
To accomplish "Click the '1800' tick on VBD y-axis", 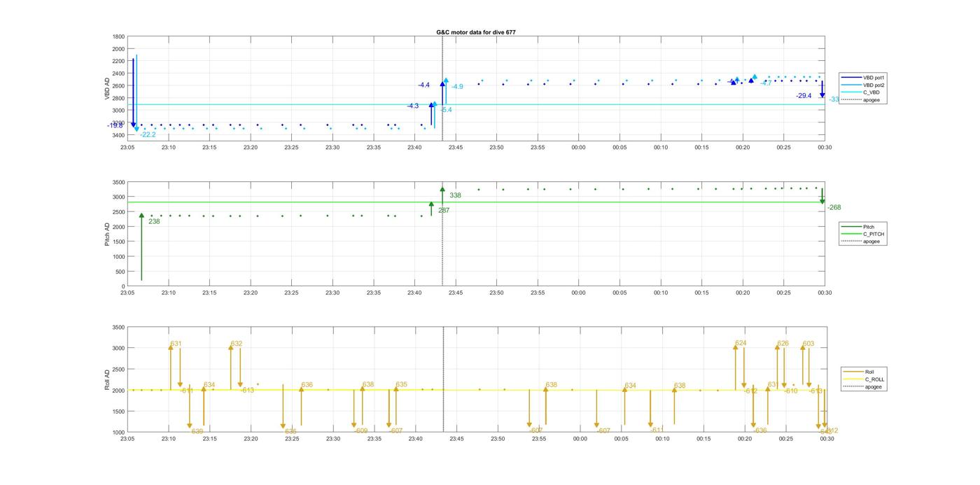I will pos(118,36).
